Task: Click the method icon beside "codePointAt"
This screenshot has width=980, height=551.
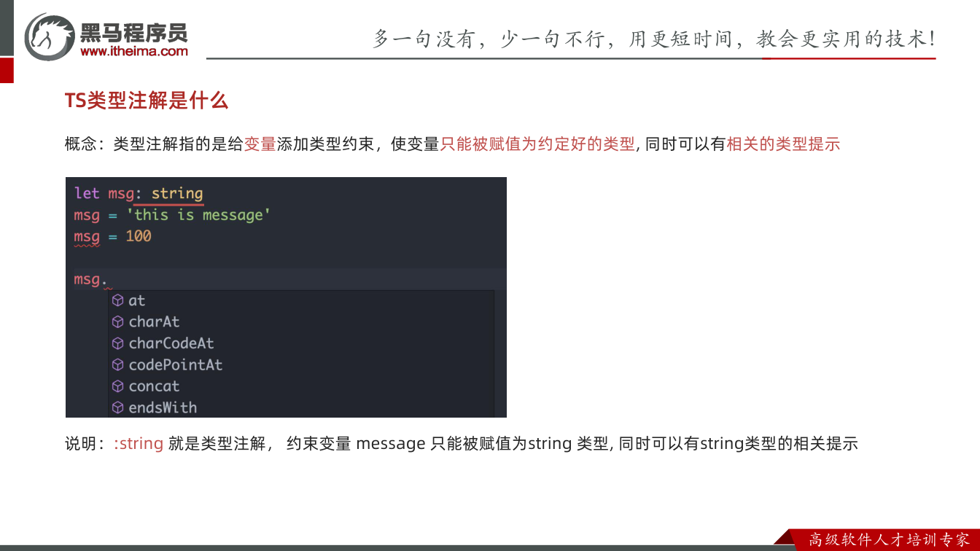Action: 117,364
